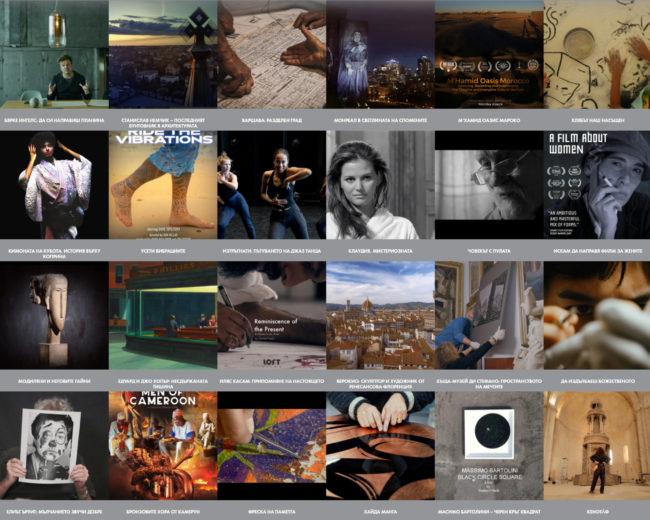Select the Florence cityscape Verrocchio thumbnail
Screen dimensions: 650x520
pos(379,315)
